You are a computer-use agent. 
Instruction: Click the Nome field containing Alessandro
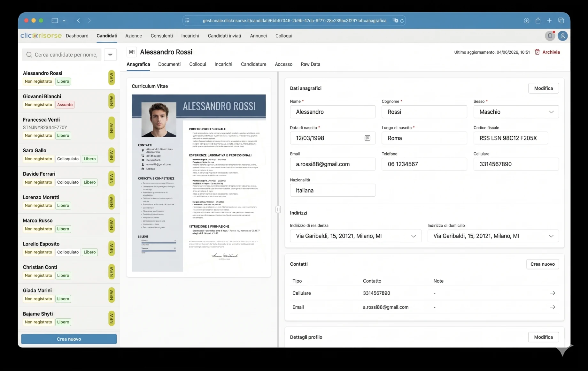[x=333, y=112]
